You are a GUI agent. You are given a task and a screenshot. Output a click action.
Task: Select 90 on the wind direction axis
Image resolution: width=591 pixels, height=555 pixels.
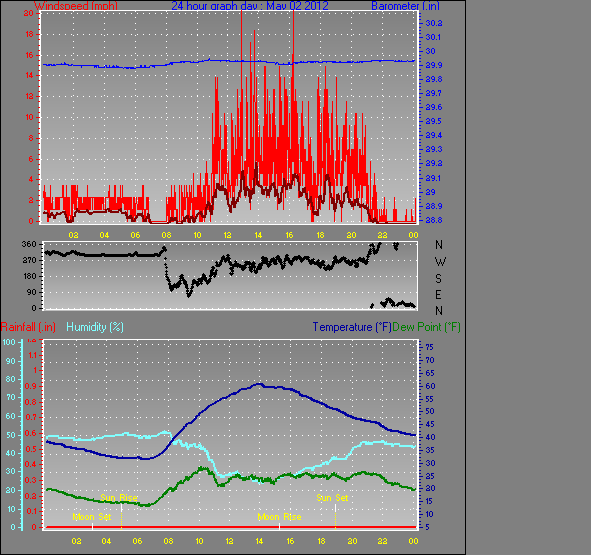[32, 293]
